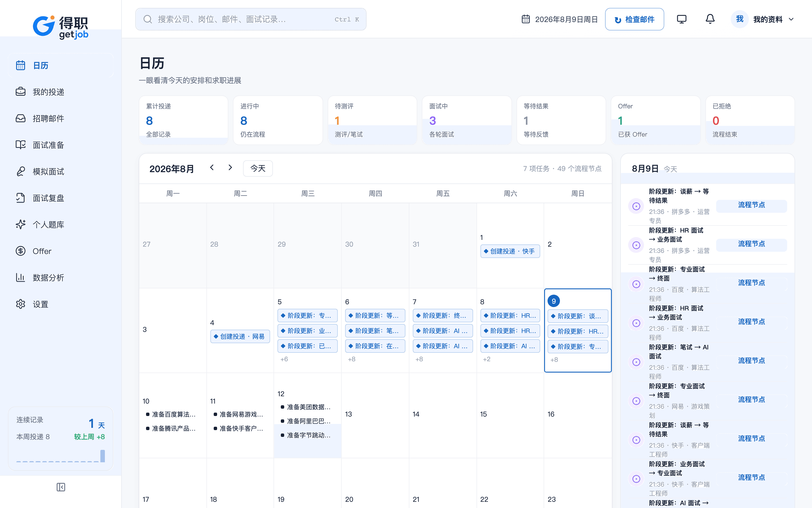Click the search input field
This screenshot has height=508, width=812.
click(x=251, y=19)
